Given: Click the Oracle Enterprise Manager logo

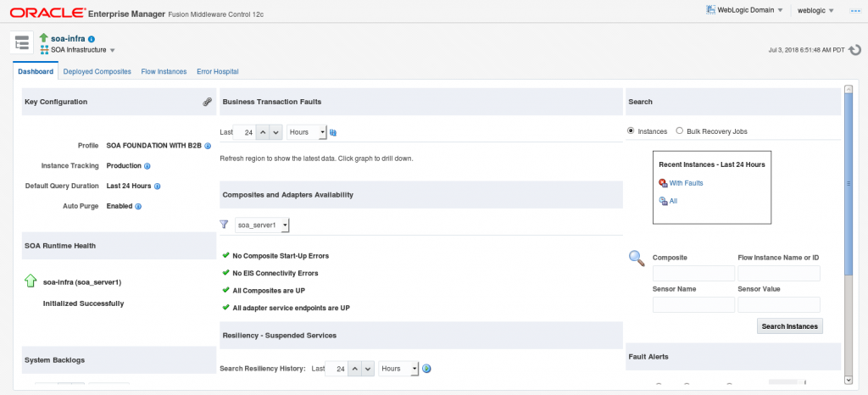Looking at the screenshot, I should 47,12.
